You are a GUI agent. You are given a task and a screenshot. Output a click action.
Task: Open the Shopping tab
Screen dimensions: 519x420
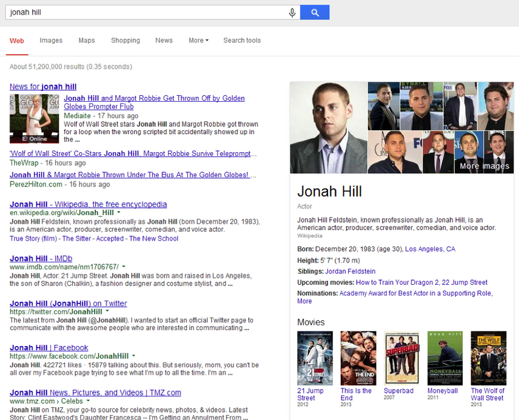126,41
